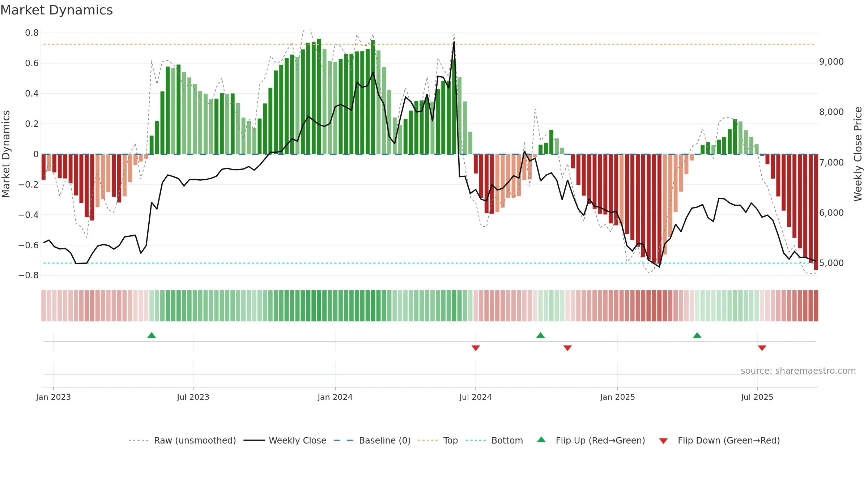The height and width of the screenshot is (488, 868).
Task: Click the Jan 2024 x-axis label
Action: 335,397
